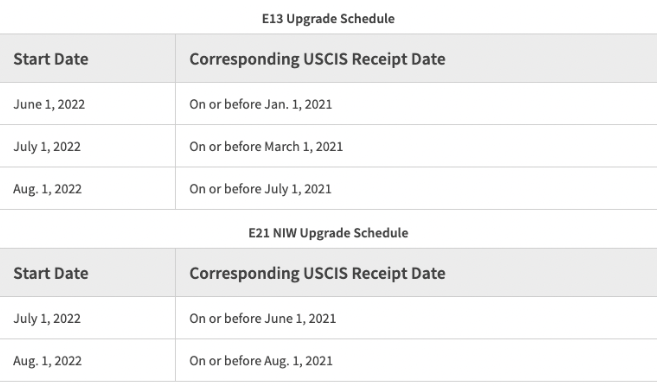Click the E21 NIW Upgrade Schedule title
The image size is (657, 391).
(x=328, y=233)
